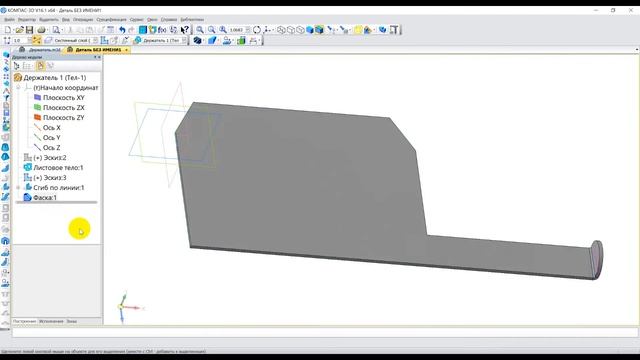Viewport: 640px width, 360px height.
Task: Click the command prompt input field
Action: (324, 333)
